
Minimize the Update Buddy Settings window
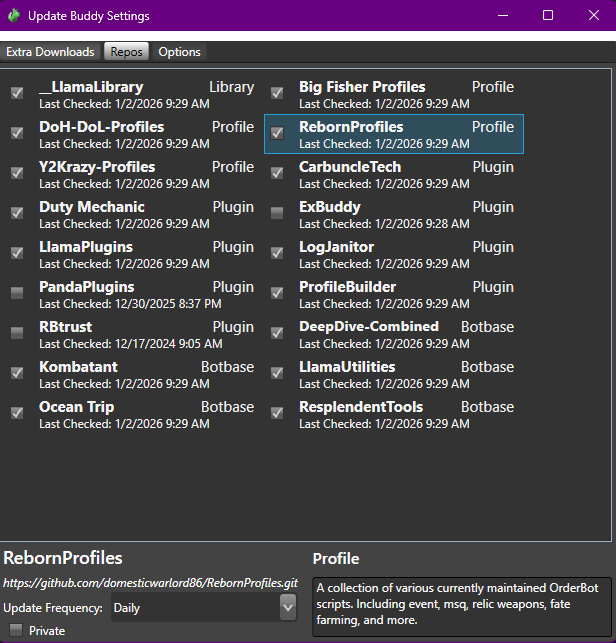pyautogui.click(x=503, y=16)
